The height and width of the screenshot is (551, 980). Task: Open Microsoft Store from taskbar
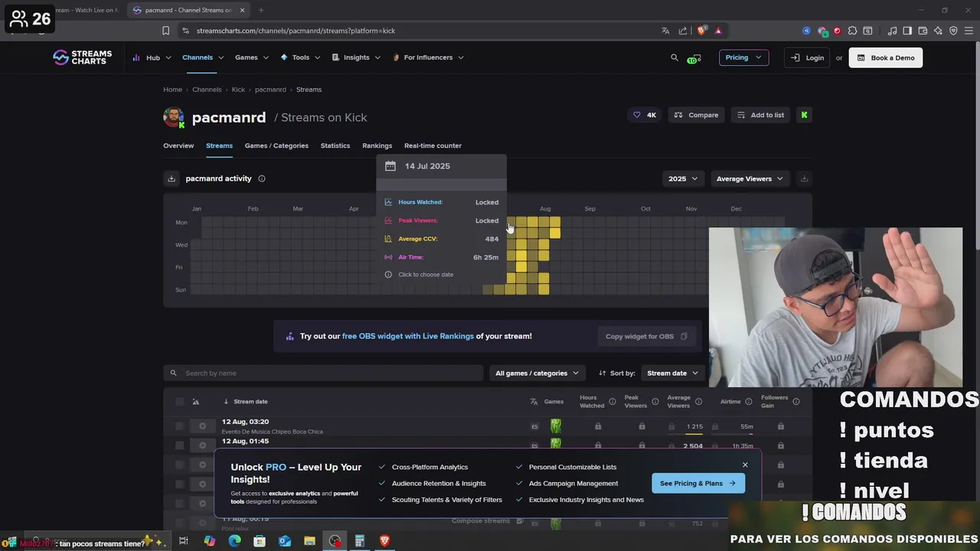pyautogui.click(x=260, y=541)
